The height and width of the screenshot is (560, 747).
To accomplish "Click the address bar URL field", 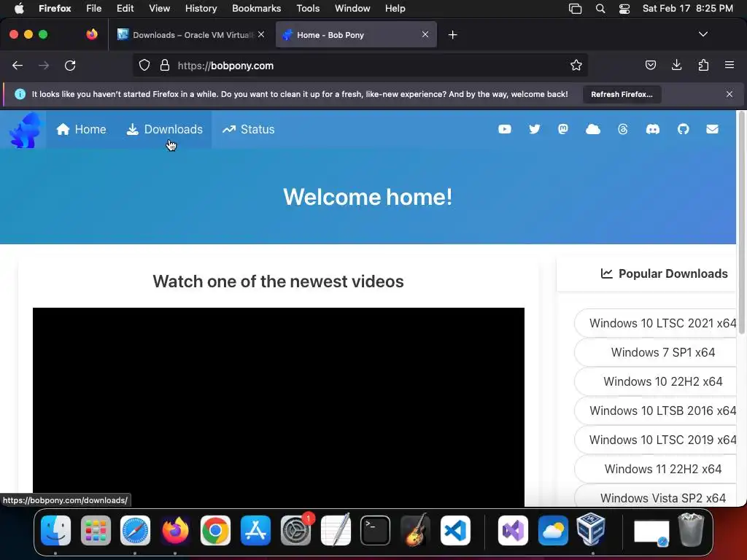I will click(x=360, y=65).
